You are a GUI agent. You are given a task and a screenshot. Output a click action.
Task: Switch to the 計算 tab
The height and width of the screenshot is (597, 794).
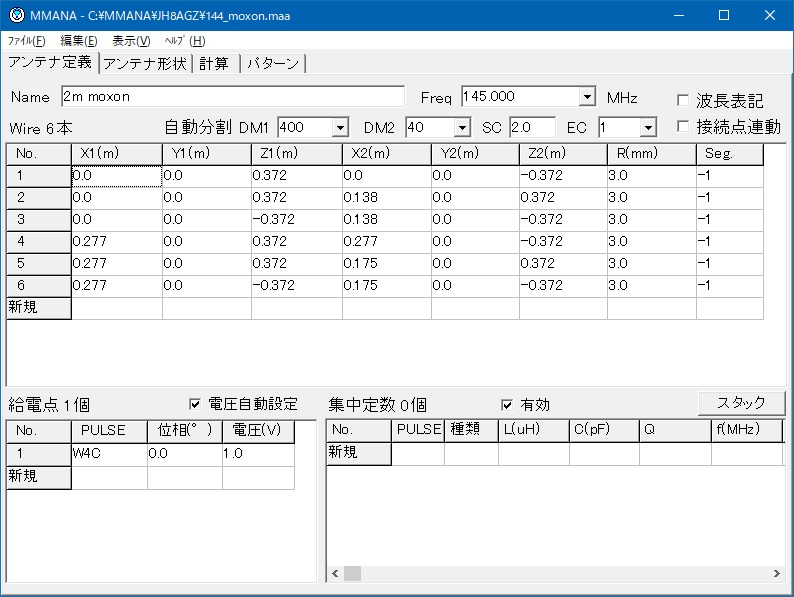[214, 63]
